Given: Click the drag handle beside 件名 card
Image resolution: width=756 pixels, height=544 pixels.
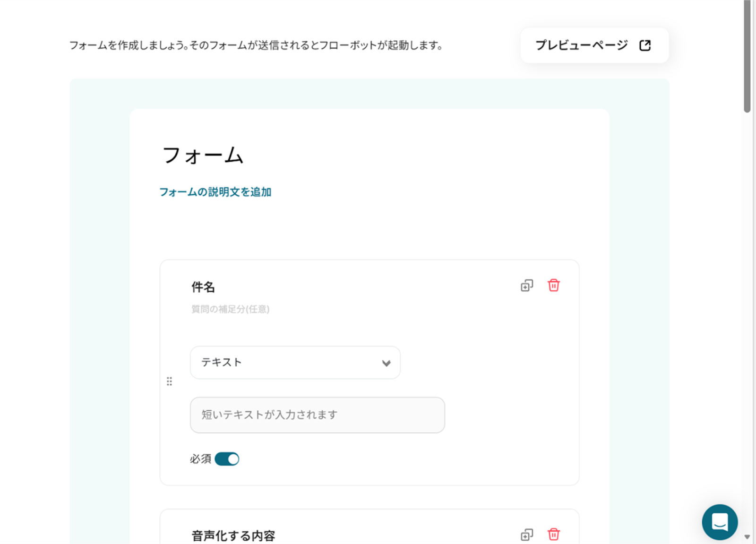Looking at the screenshot, I should point(170,381).
